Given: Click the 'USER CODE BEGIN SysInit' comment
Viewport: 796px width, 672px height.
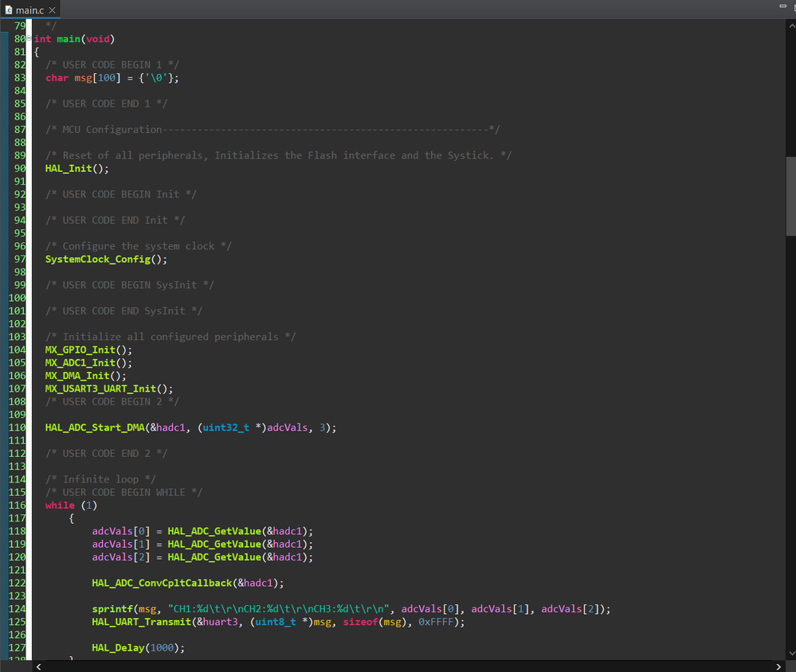Looking at the screenshot, I should tap(129, 285).
